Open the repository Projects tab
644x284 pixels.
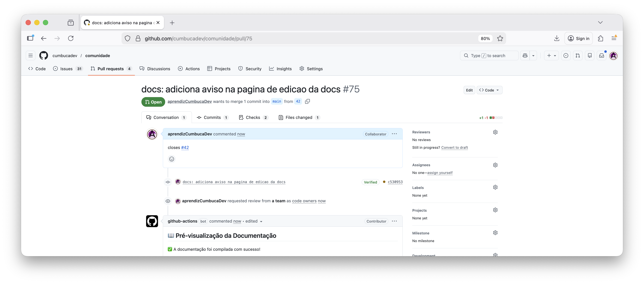[219, 69]
